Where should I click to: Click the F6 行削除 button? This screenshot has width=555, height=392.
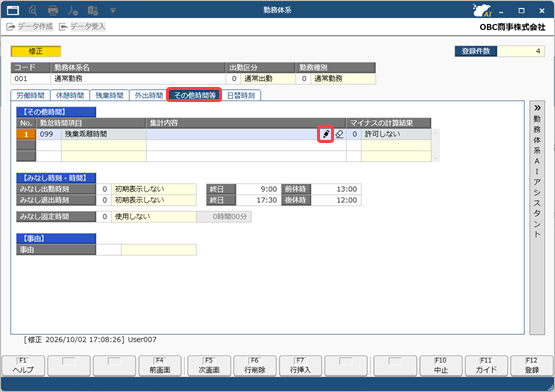click(255, 365)
